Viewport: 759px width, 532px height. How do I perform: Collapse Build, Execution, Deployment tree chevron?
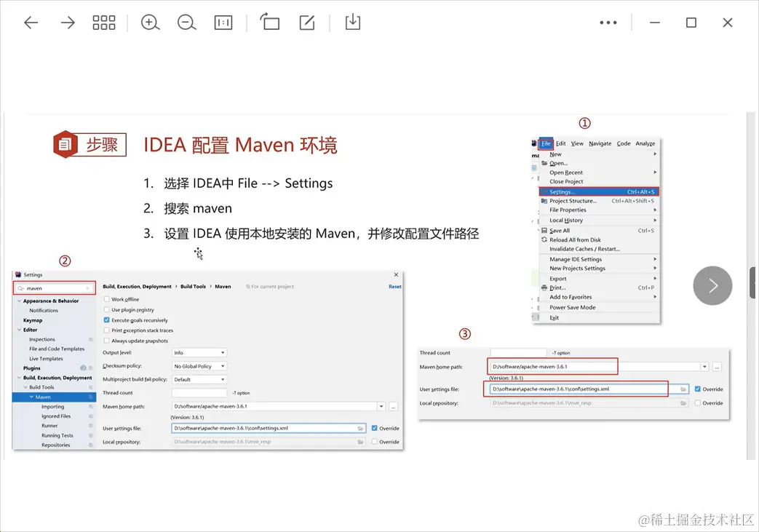tap(19, 378)
